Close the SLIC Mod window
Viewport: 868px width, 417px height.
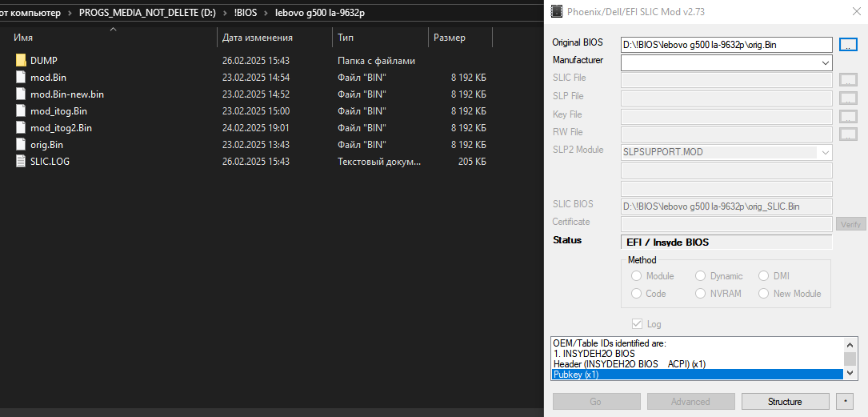click(856, 11)
